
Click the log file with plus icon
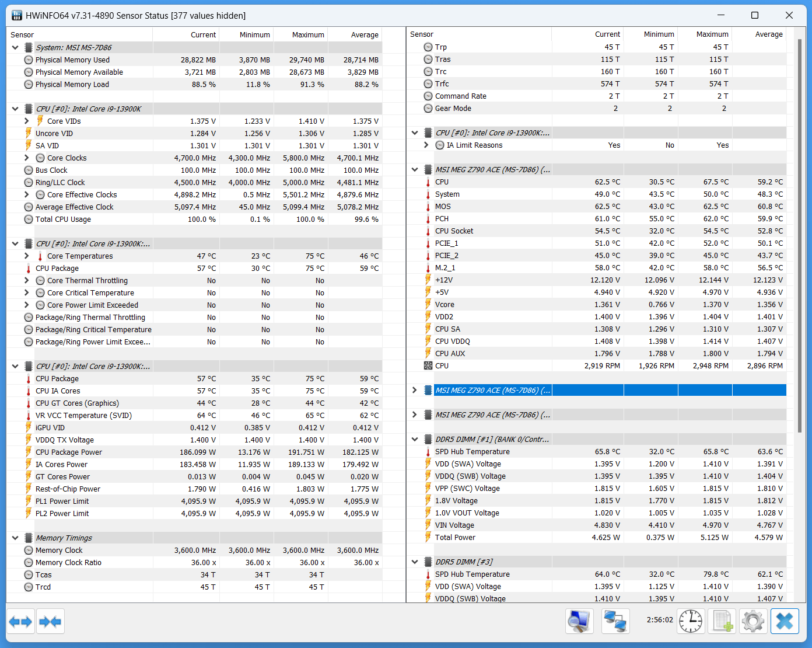722,621
